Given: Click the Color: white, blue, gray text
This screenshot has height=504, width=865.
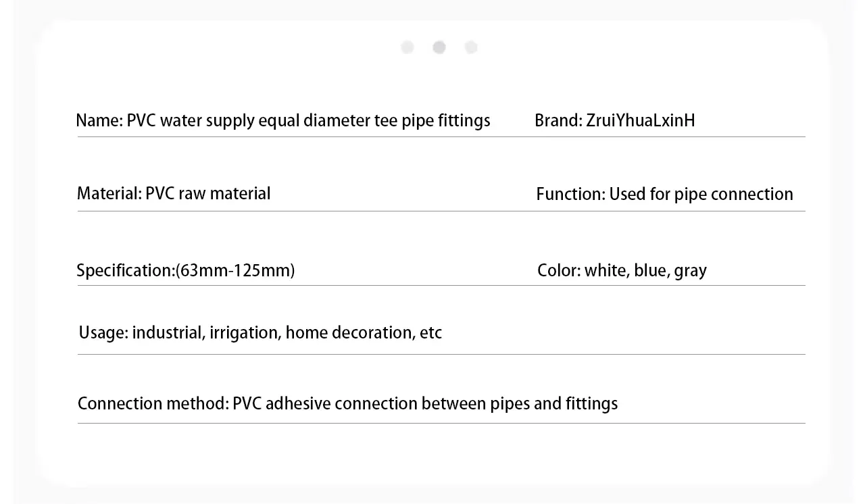Looking at the screenshot, I should [x=622, y=271].
